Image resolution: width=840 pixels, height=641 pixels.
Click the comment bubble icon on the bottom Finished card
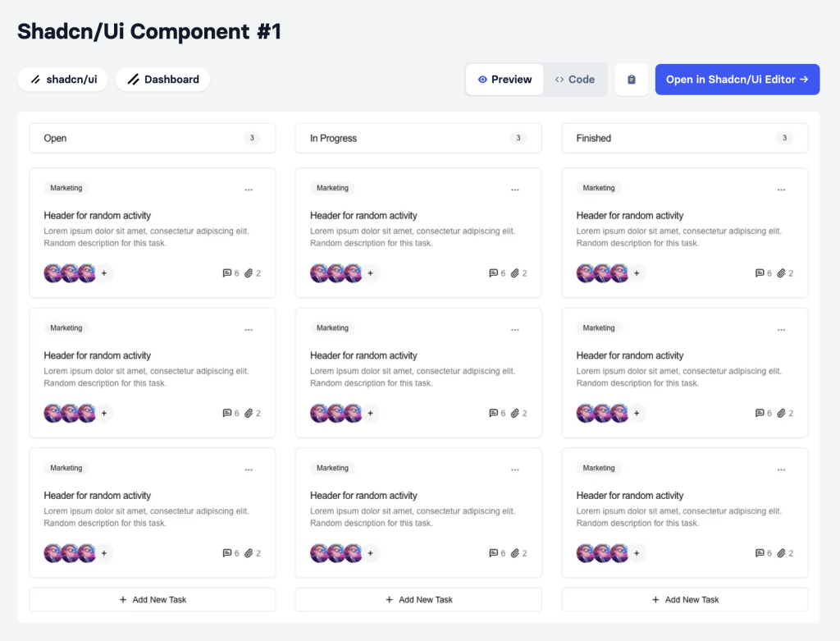click(x=760, y=553)
